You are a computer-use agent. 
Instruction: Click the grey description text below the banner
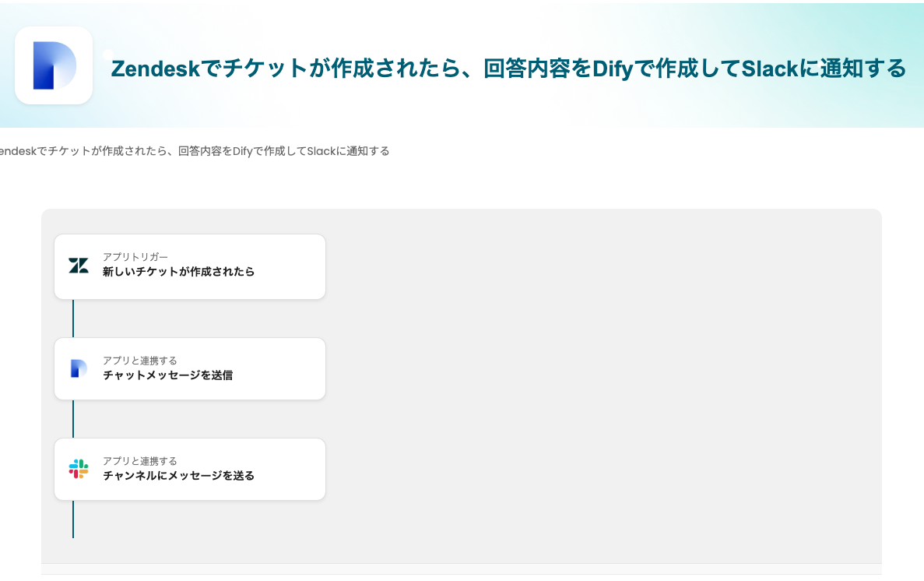(x=195, y=151)
